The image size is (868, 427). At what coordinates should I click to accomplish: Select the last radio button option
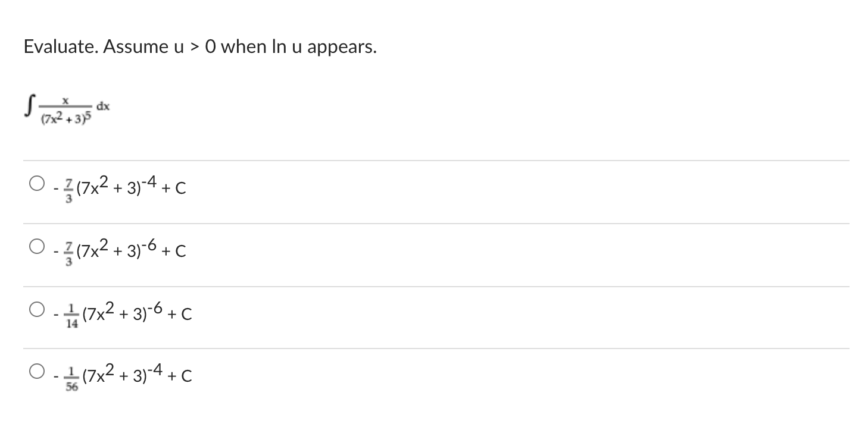tap(36, 370)
